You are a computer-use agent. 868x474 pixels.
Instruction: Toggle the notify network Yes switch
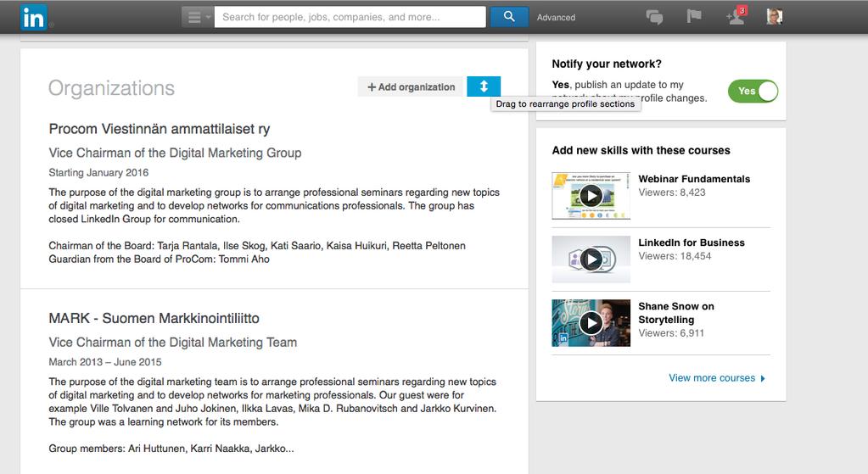pos(753,92)
